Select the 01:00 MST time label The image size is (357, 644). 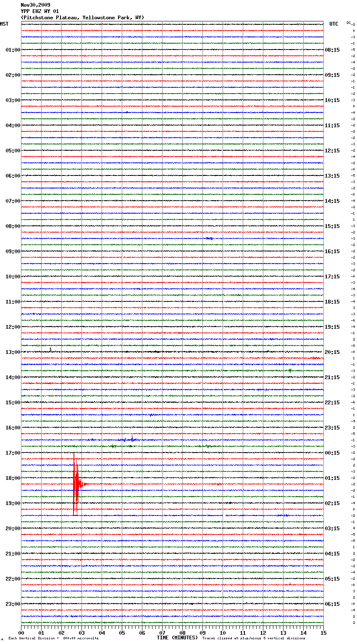tap(13, 50)
